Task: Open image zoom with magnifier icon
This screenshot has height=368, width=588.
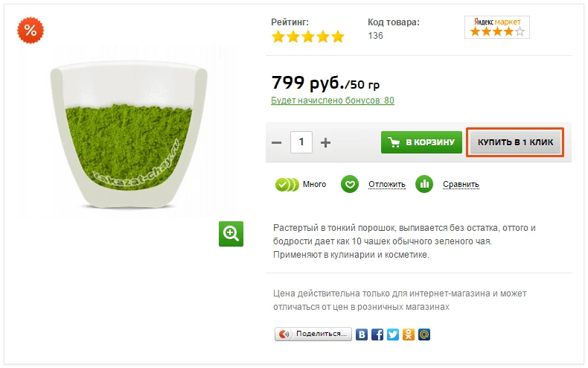Action: 231,234
